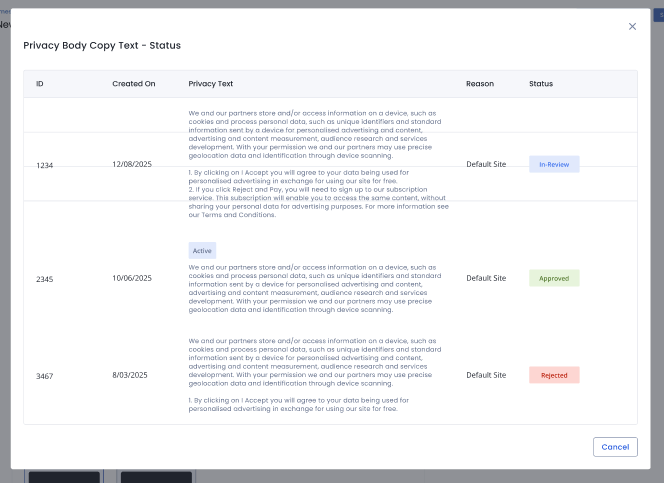Click the In-Review status badge
This screenshot has height=483, width=664.
tap(554, 164)
